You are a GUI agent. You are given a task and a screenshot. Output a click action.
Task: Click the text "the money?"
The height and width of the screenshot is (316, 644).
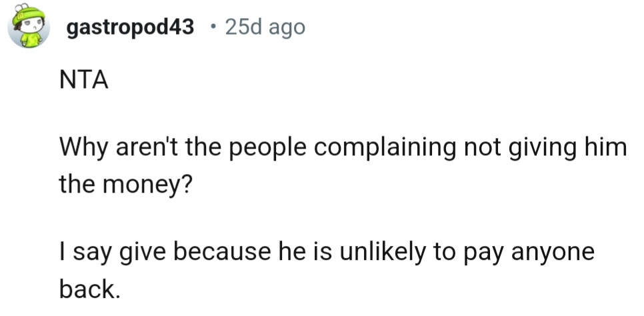tap(125, 181)
